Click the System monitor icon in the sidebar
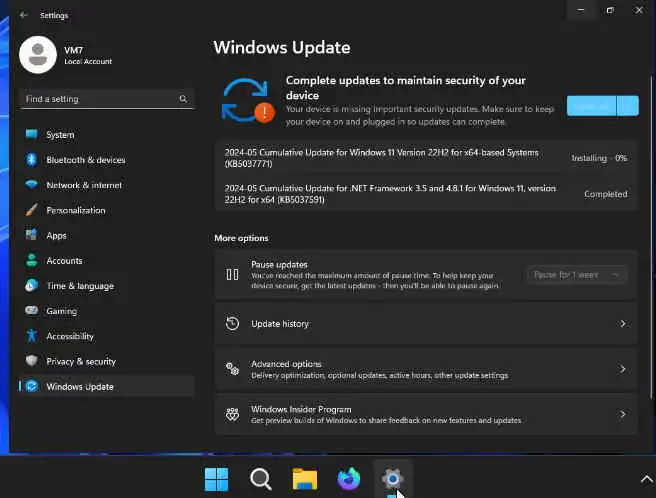 click(31, 134)
